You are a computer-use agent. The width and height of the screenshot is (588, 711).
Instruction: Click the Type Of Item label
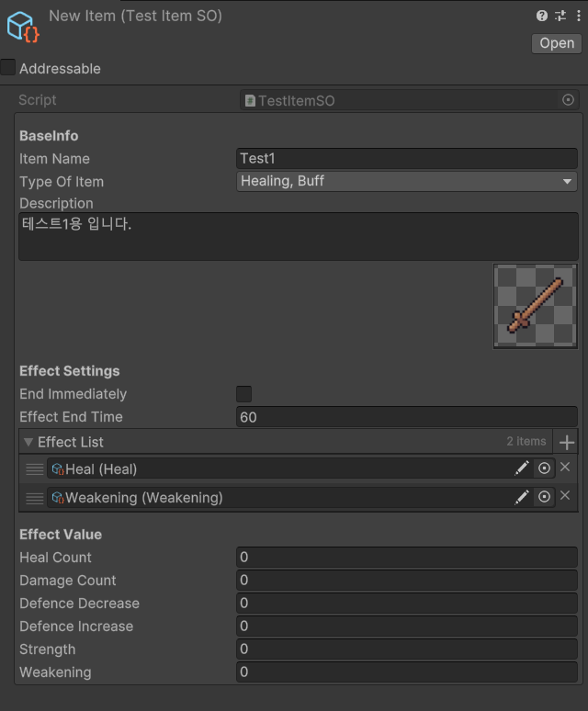pyautogui.click(x=62, y=182)
